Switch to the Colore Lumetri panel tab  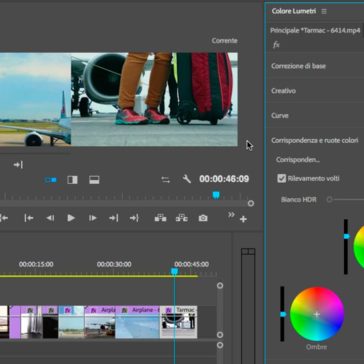294,11
